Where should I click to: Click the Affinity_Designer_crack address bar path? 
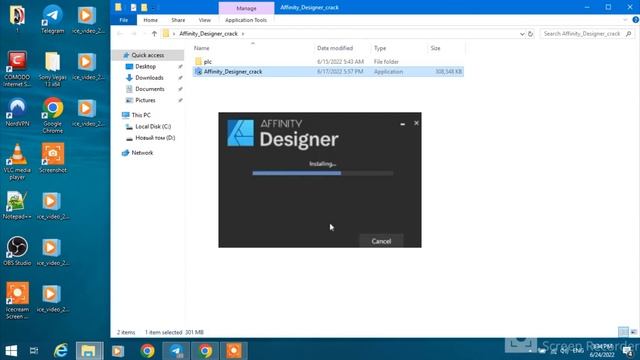[x=209, y=34]
